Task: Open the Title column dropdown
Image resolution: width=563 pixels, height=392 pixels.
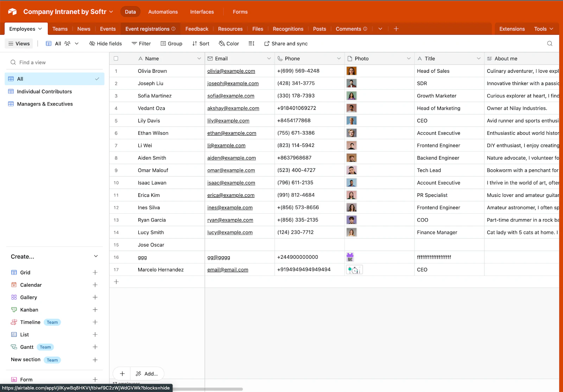Action: tap(479, 59)
